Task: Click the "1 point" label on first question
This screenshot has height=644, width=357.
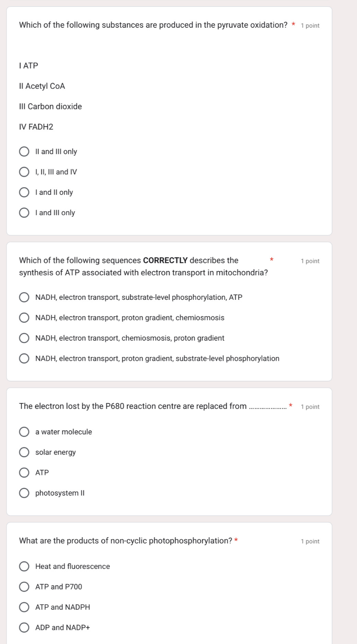Action: (310, 25)
